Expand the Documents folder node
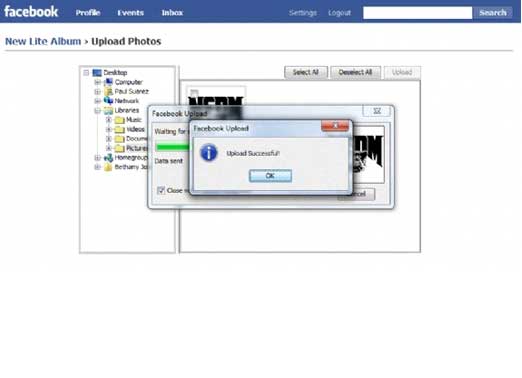Screen dimensions: 522x378 tap(109, 139)
